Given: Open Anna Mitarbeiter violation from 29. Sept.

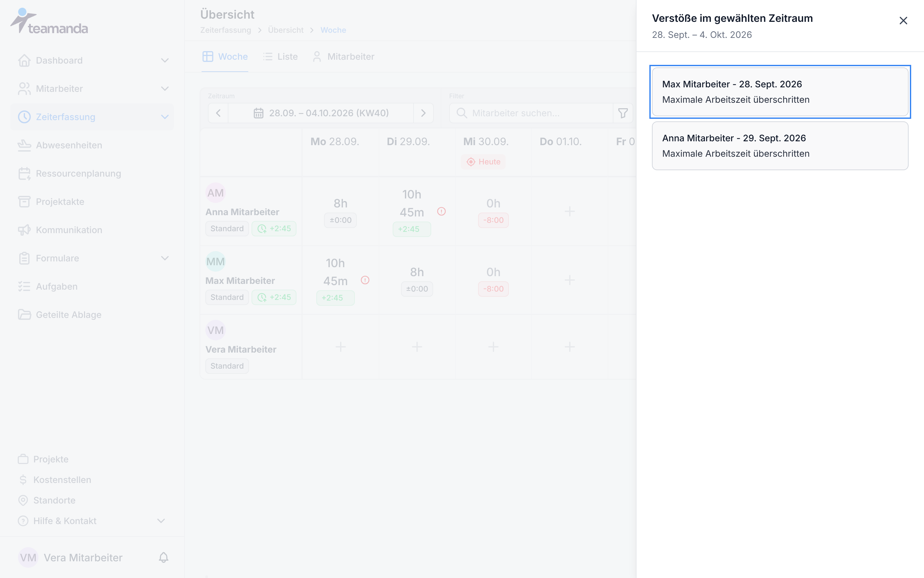Looking at the screenshot, I should (x=780, y=146).
